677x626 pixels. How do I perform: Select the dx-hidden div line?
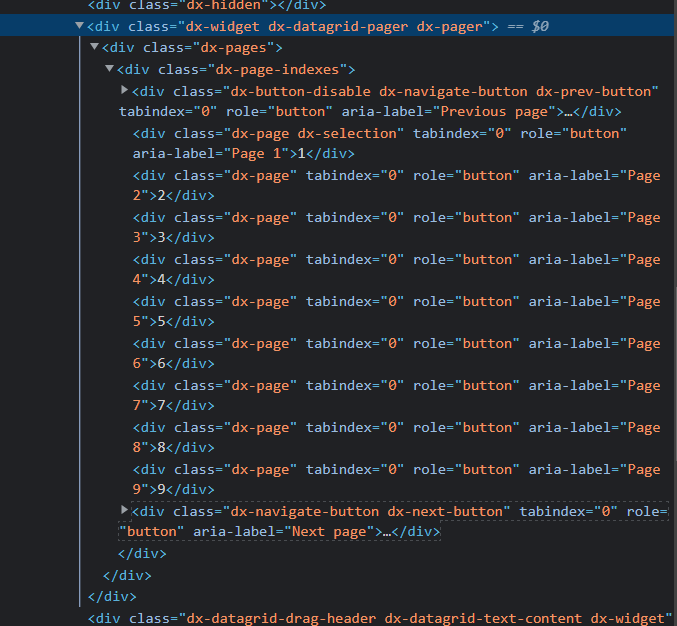pos(207,5)
